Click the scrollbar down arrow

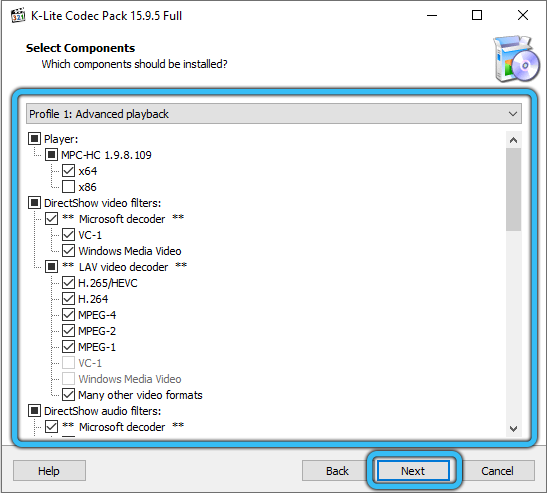513,428
